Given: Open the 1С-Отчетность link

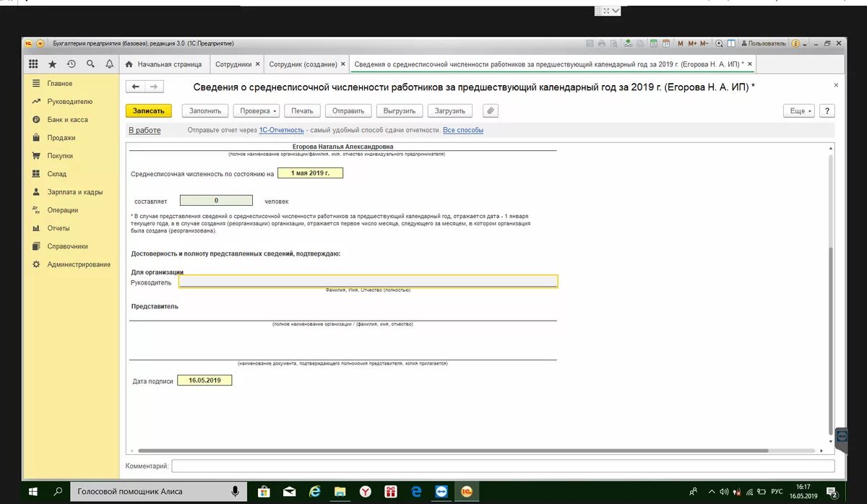Looking at the screenshot, I should click(x=281, y=131).
